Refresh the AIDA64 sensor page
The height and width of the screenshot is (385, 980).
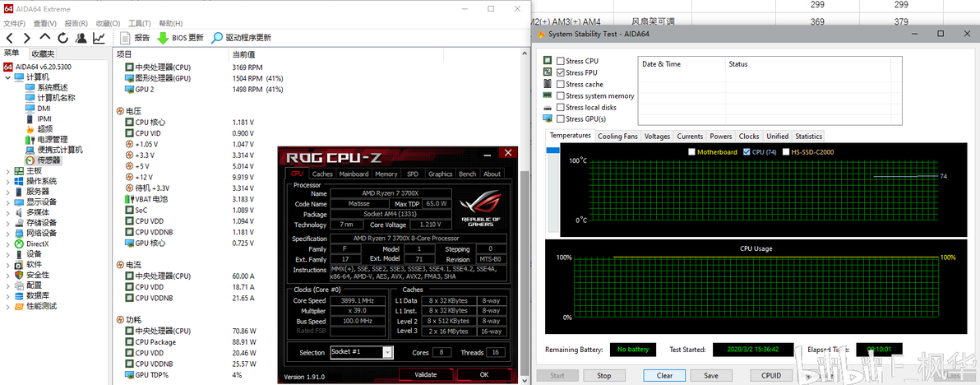(63, 38)
